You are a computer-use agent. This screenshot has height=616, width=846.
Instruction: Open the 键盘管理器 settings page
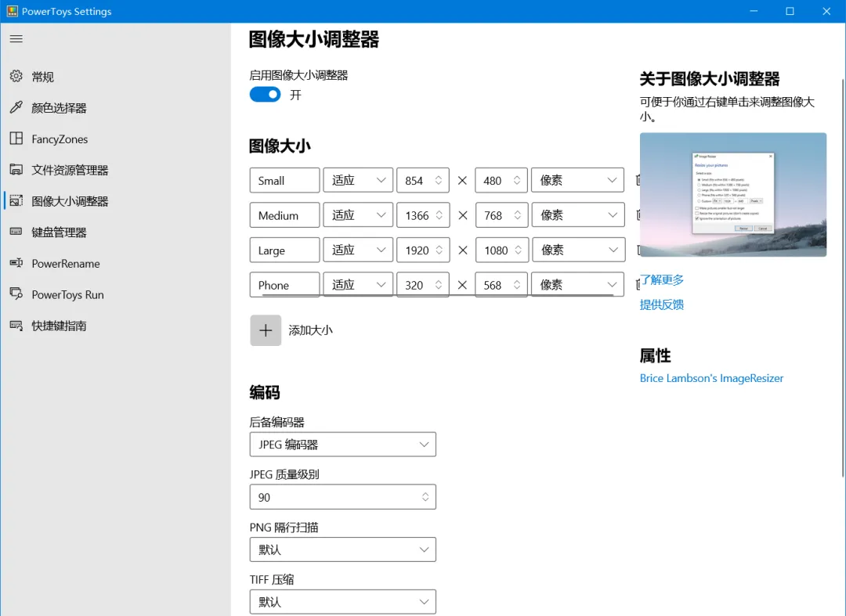click(x=59, y=232)
